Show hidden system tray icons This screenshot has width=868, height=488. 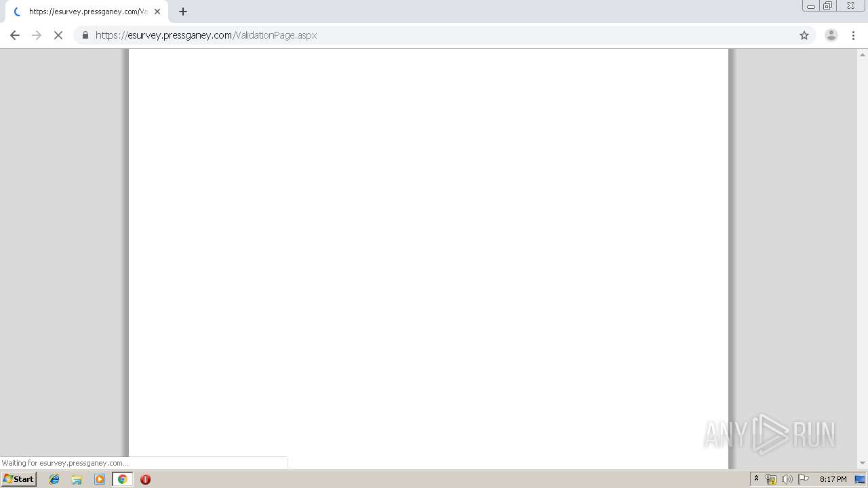[756, 479]
